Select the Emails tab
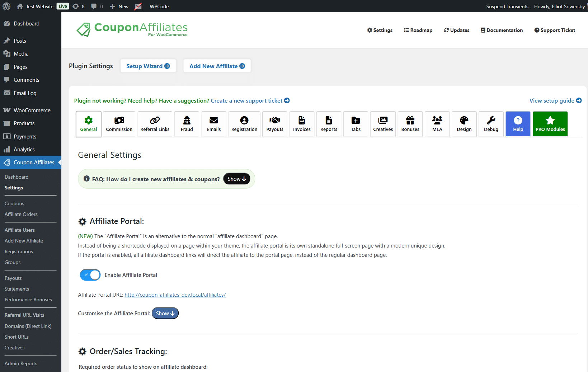Screen dimensions: 588x372 tap(214, 124)
